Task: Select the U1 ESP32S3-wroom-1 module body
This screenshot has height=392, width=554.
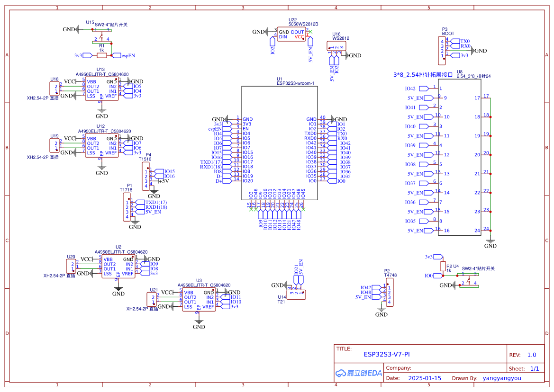Action: coord(280,143)
